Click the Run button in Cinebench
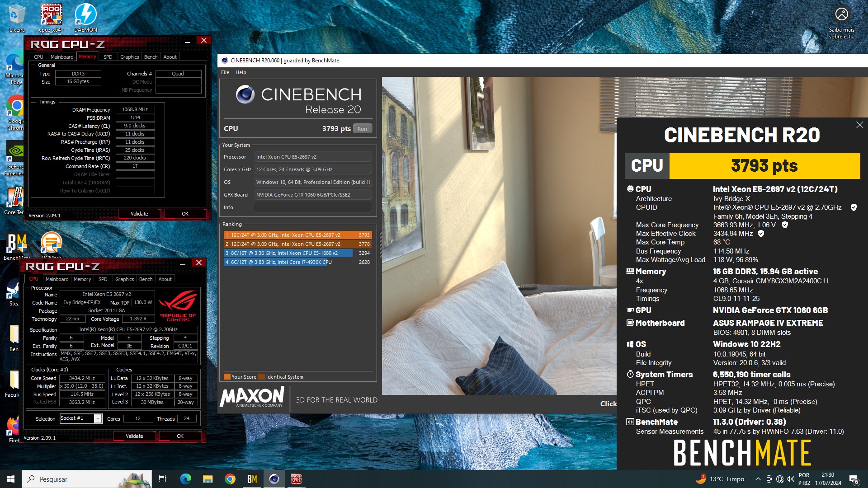The height and width of the screenshot is (488, 868). [363, 129]
